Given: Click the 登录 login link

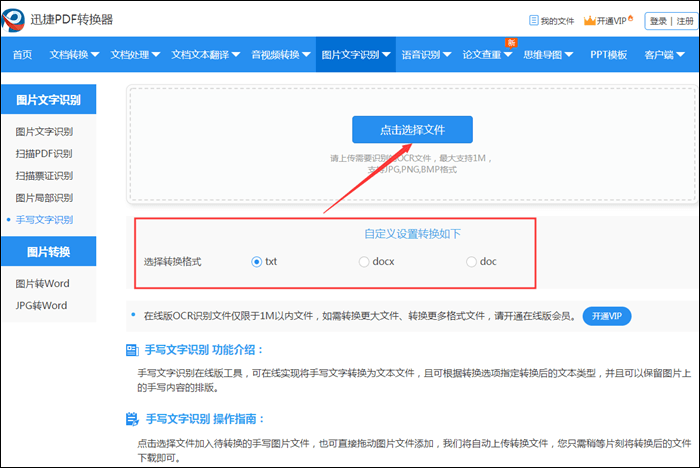Looking at the screenshot, I should click(658, 20).
